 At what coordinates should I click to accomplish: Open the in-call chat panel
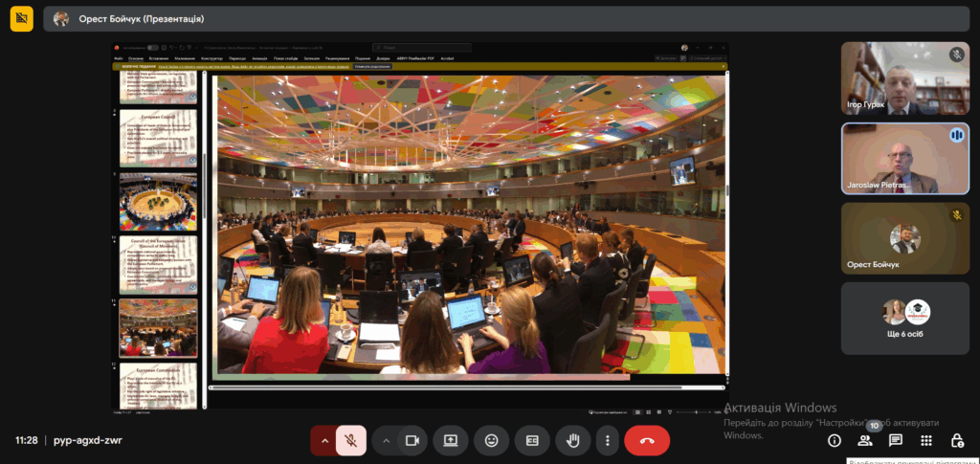896,440
